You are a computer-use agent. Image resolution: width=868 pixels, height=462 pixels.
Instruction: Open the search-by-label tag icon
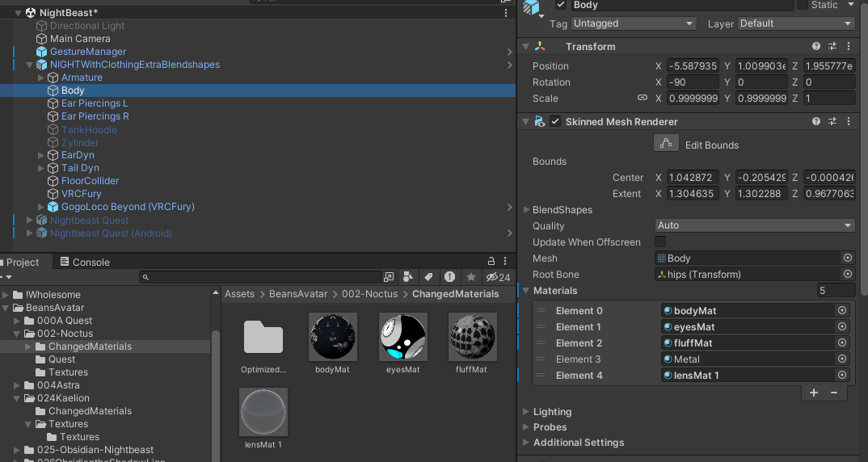[428, 277]
